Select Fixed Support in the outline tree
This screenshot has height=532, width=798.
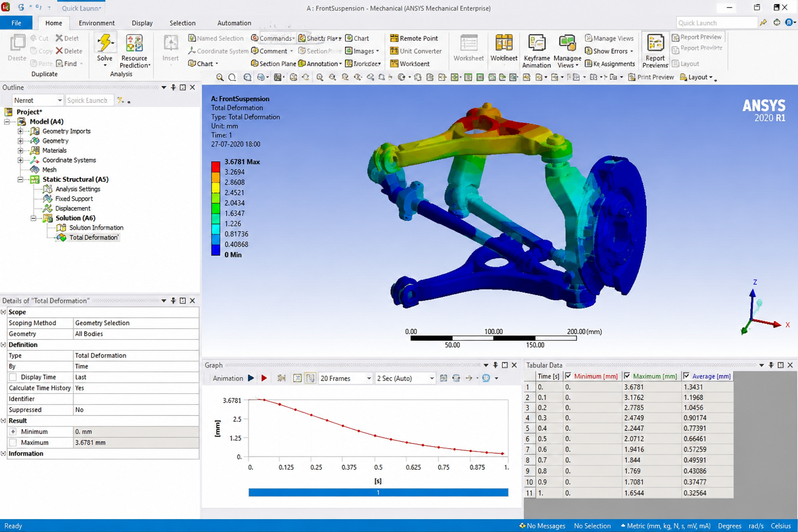pos(74,199)
